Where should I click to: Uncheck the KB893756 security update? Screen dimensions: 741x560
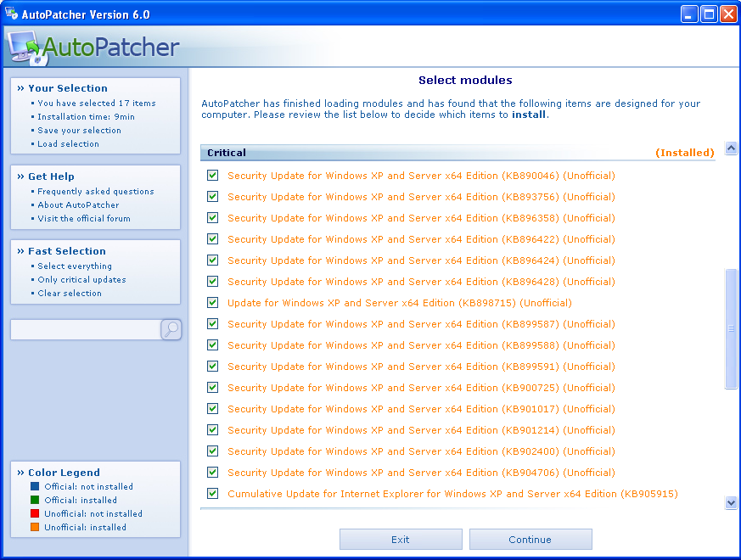pos(213,197)
